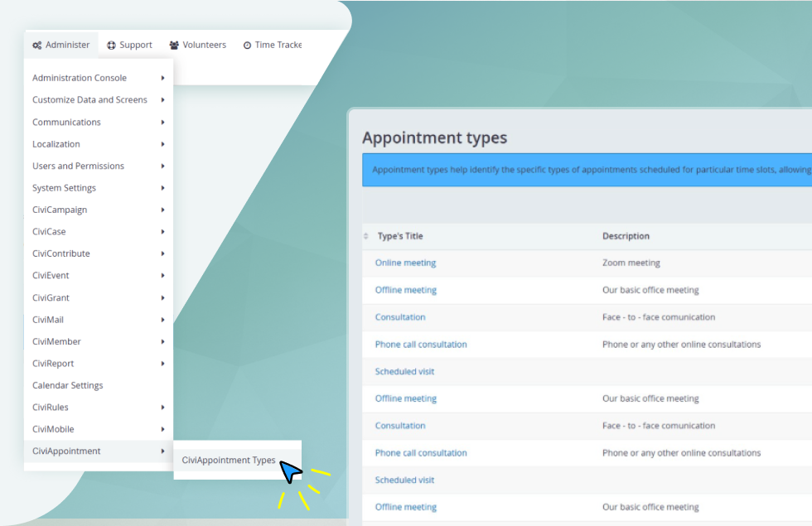Sort by Description column header
The width and height of the screenshot is (812, 526).
click(626, 236)
